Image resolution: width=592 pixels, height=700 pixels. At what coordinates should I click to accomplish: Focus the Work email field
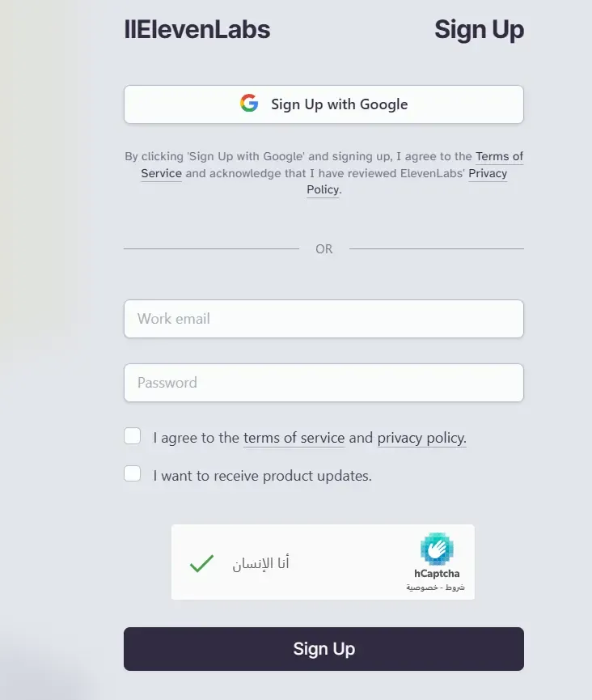[323, 319]
